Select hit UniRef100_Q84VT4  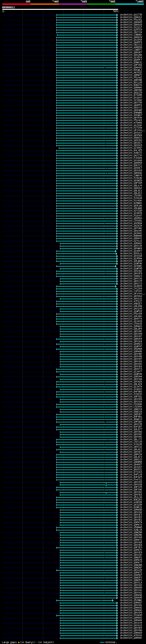(x=131, y=319)
